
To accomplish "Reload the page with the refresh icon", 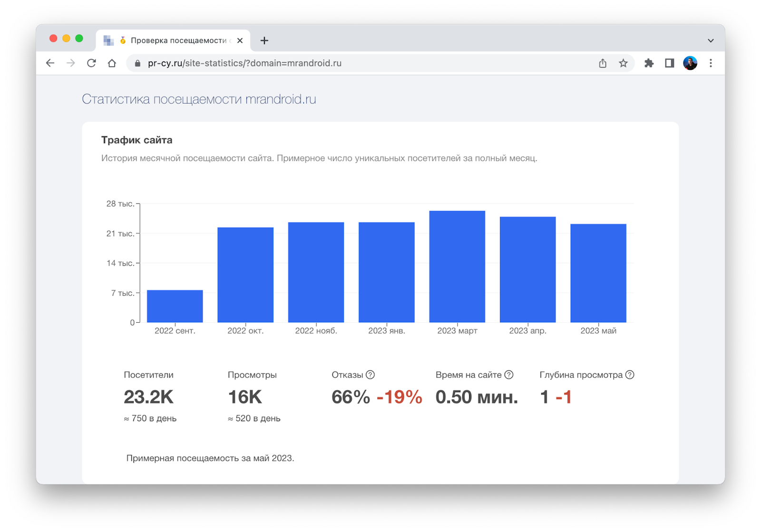I will coord(91,63).
